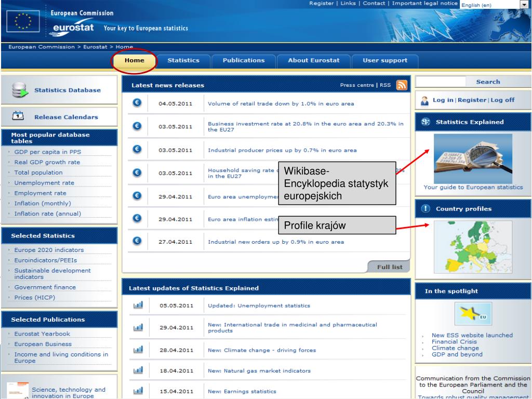Click euro icon beside Business investment rate news
The width and height of the screenshot is (532, 399).
click(137, 126)
